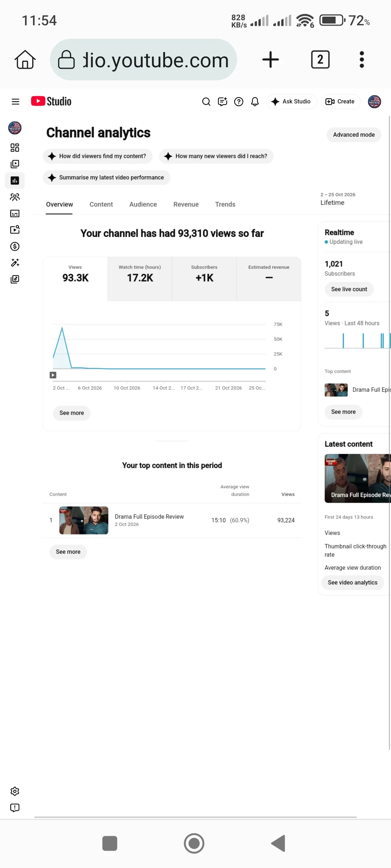The image size is (391, 868).
Task: Click See live count button
Action: 349,289
